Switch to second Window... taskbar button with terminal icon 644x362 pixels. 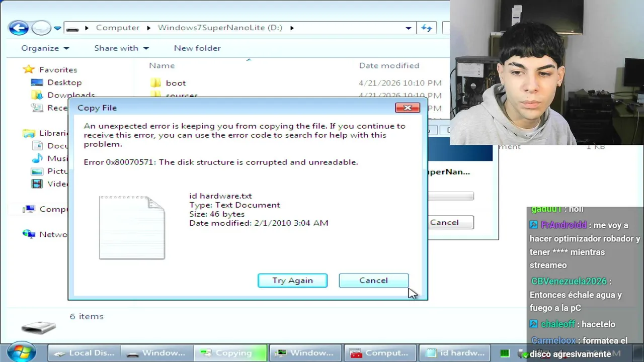point(305,353)
